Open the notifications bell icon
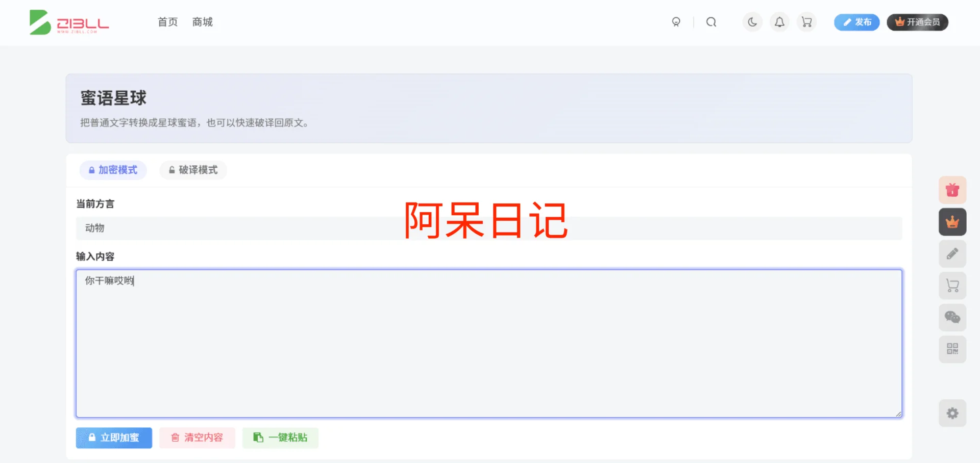The image size is (980, 463). 779,22
